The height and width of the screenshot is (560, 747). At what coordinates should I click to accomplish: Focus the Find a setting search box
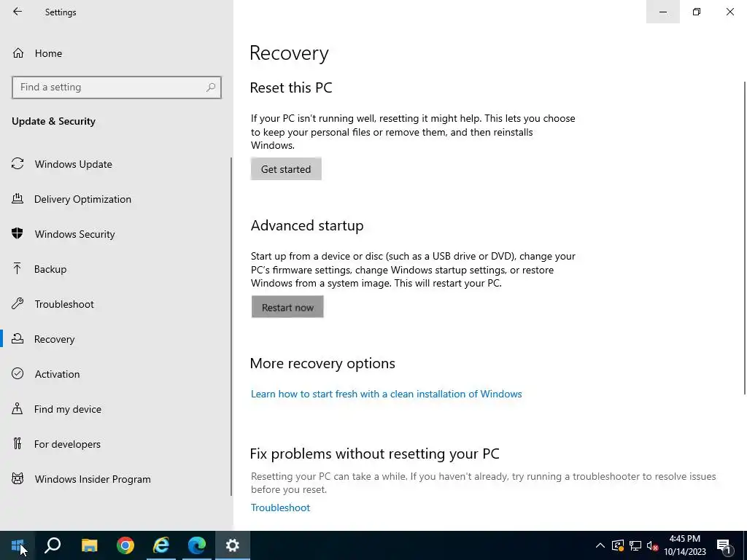coord(117,87)
